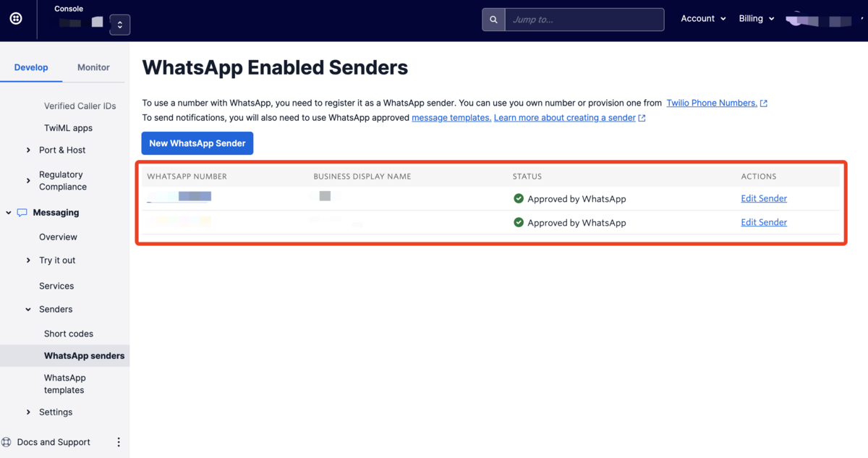This screenshot has height=458, width=868.
Task: Click the New WhatsApp Sender button
Action: pyautogui.click(x=197, y=143)
